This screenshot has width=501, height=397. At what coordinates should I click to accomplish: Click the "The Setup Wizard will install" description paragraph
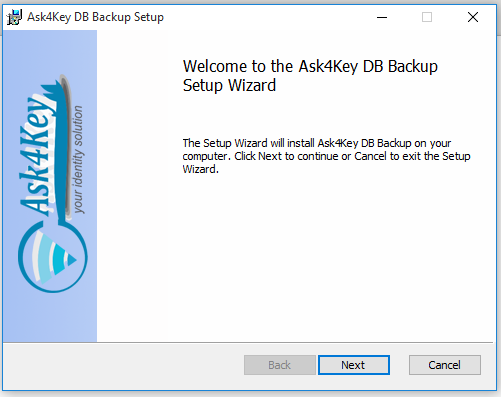[x=326, y=156]
